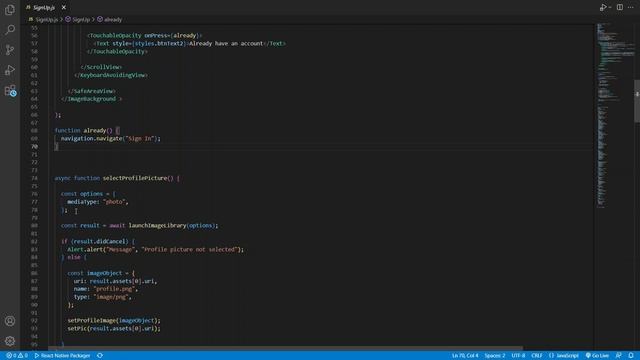This screenshot has height=360, width=640.
Task: Select encoding UTF-8 in status bar
Action: click(518, 356)
